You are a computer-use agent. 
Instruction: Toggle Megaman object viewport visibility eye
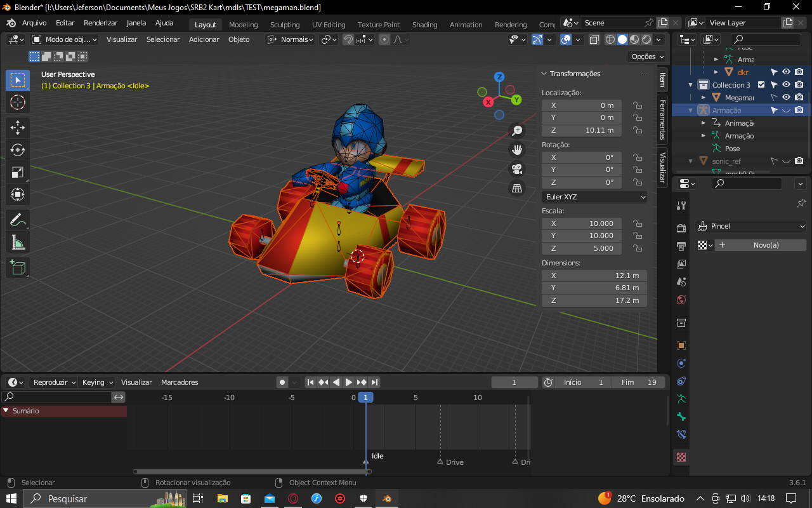coord(786,97)
